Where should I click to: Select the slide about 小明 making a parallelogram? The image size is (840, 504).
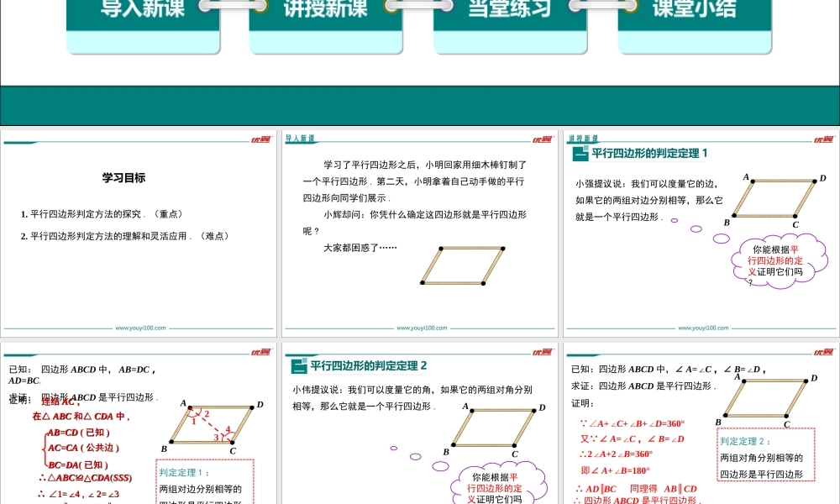[419, 234]
